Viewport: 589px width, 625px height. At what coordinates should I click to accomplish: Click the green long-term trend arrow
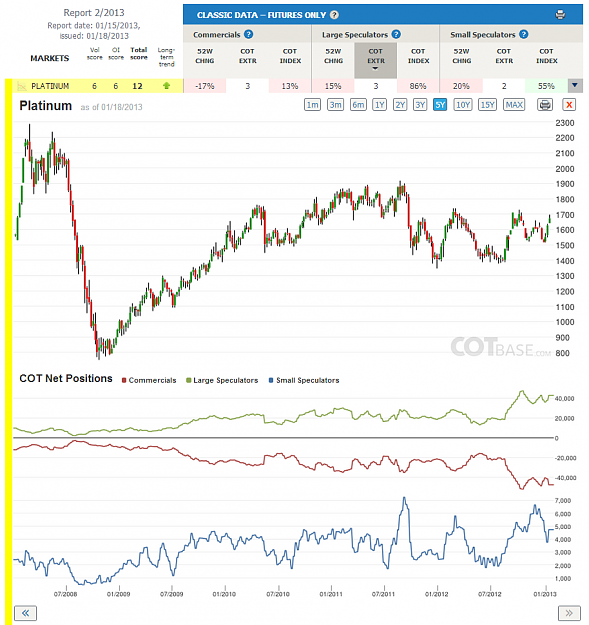click(x=167, y=86)
